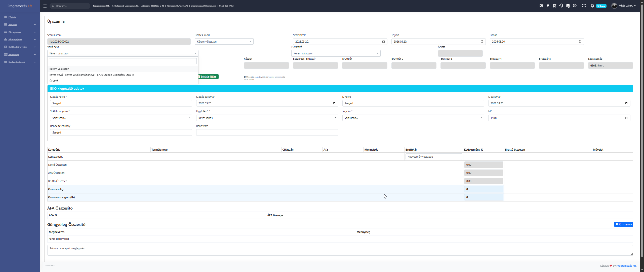Open the clipboard schedule icon
Viewport: 644px width, 272px height.
click(x=568, y=6)
